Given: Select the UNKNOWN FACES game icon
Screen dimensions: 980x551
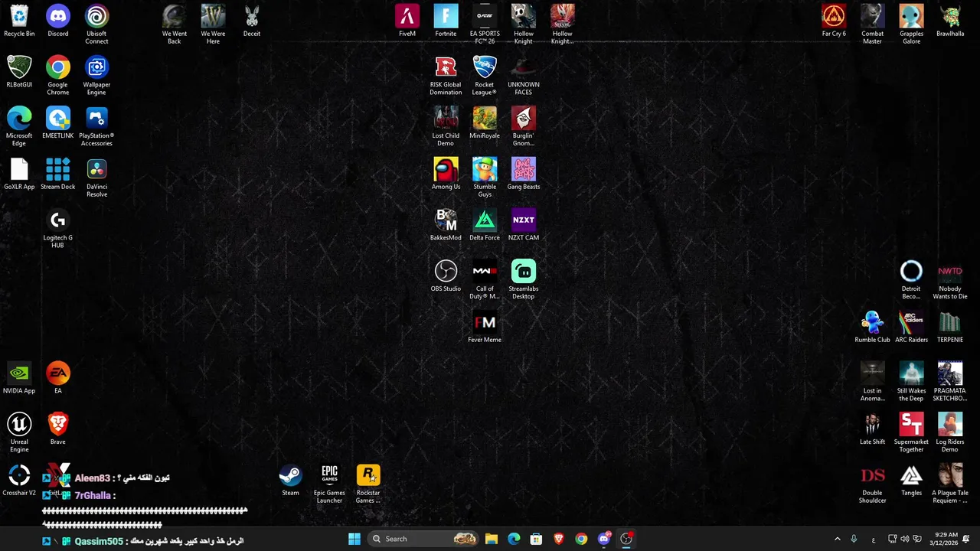Looking at the screenshot, I should [x=524, y=76].
